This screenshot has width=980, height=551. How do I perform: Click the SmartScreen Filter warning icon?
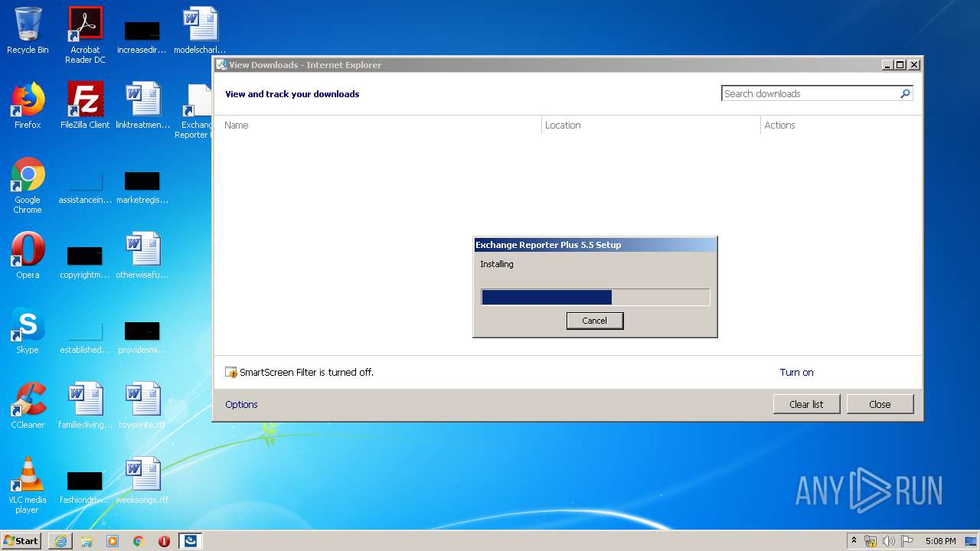(x=231, y=373)
